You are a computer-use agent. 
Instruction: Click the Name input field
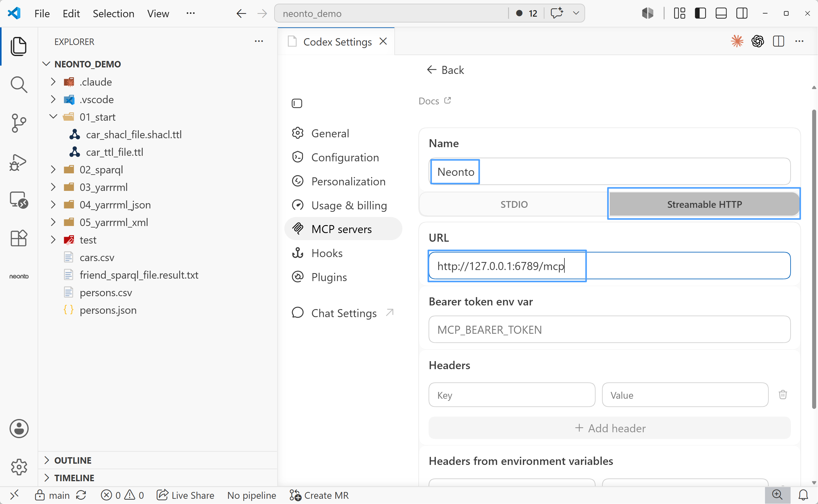[x=610, y=172]
